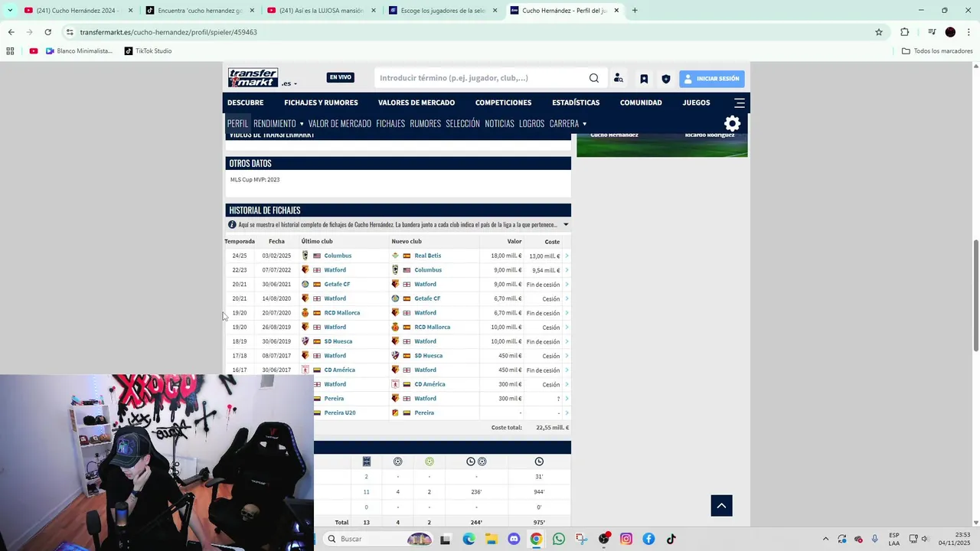
Task: Open Microsoft Edge from the taskbar
Action: click(469, 539)
